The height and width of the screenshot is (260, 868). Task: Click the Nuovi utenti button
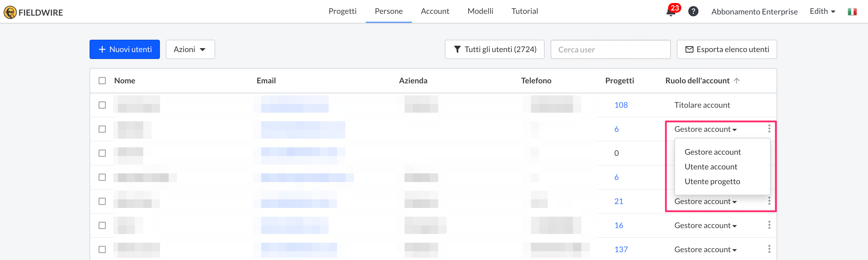coord(125,49)
